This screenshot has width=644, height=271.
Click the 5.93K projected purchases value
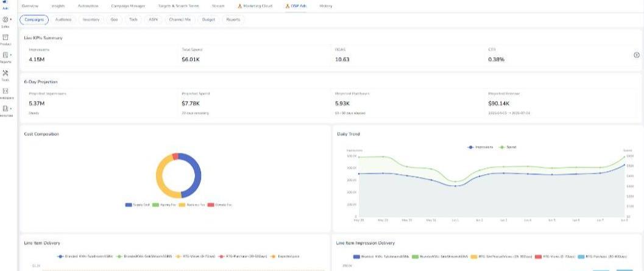(342, 104)
